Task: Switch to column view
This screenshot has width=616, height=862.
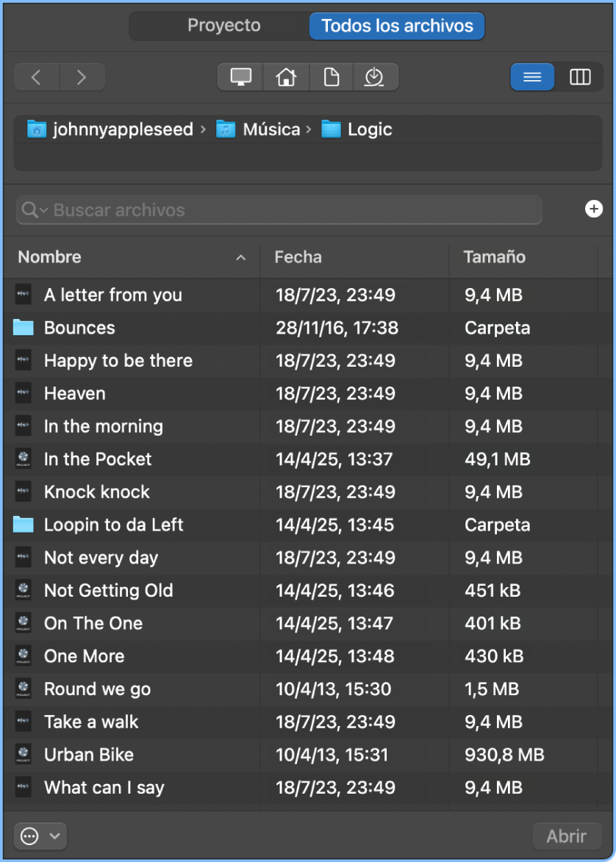Action: (x=580, y=77)
